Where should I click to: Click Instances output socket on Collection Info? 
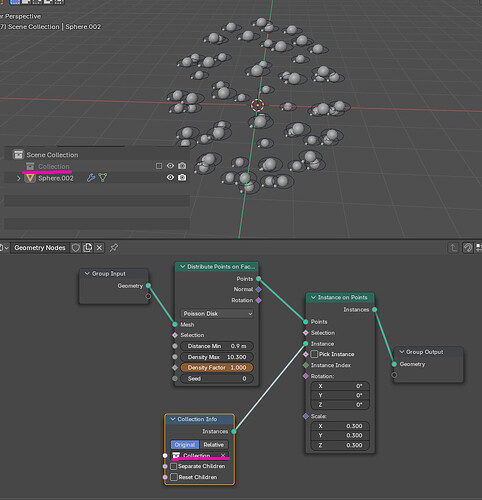point(234,431)
